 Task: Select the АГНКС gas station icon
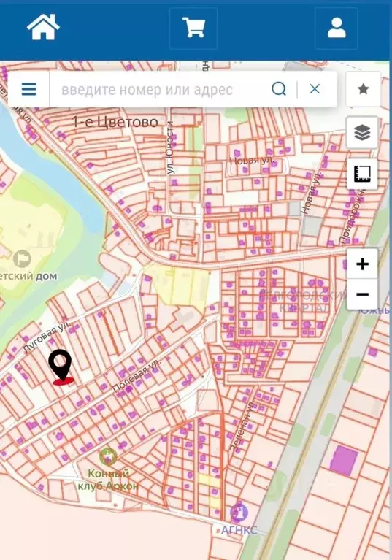coord(239,512)
